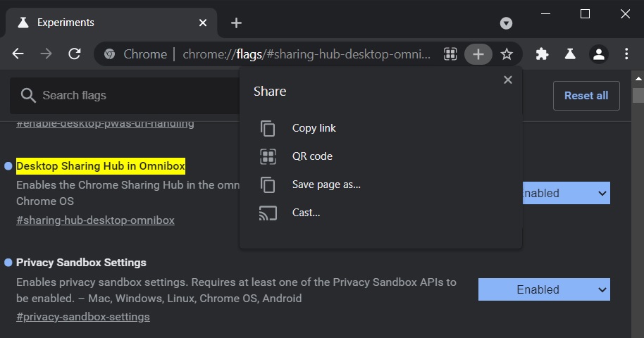Screen dimensions: 644x338
Task: Bookmark this page with the star icon
Action: coord(507,54)
